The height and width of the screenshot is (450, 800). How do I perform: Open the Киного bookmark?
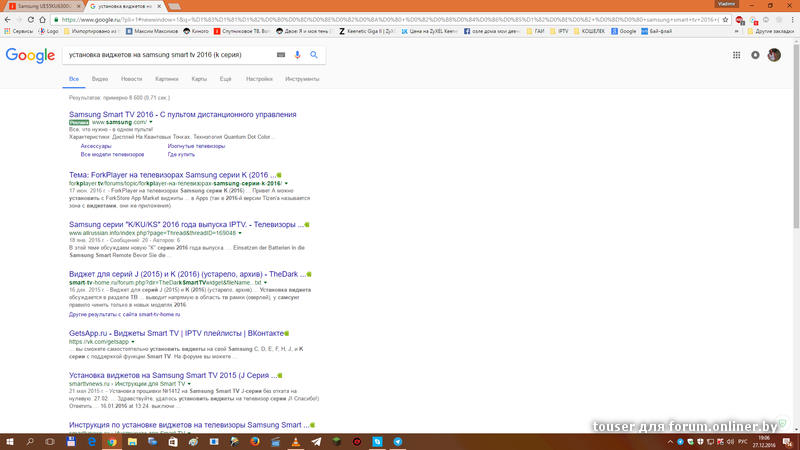[196, 31]
